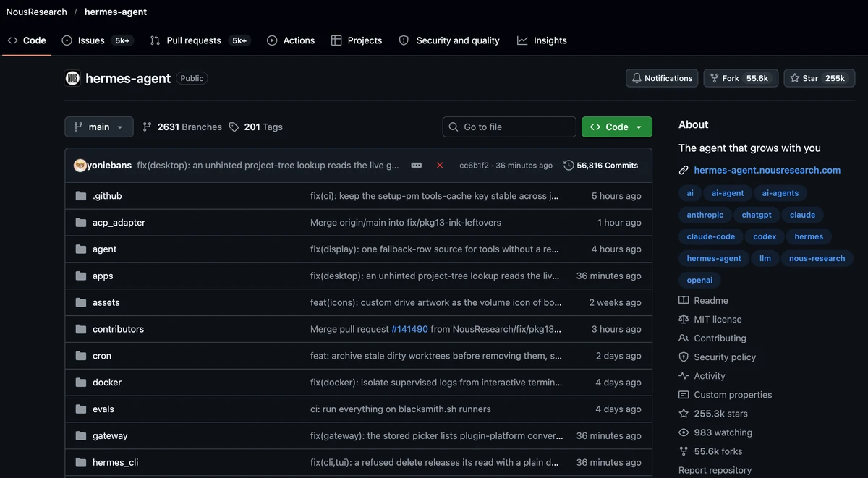Image resolution: width=868 pixels, height=478 pixels.
Task: Select the codex topic tag
Action: (x=765, y=236)
